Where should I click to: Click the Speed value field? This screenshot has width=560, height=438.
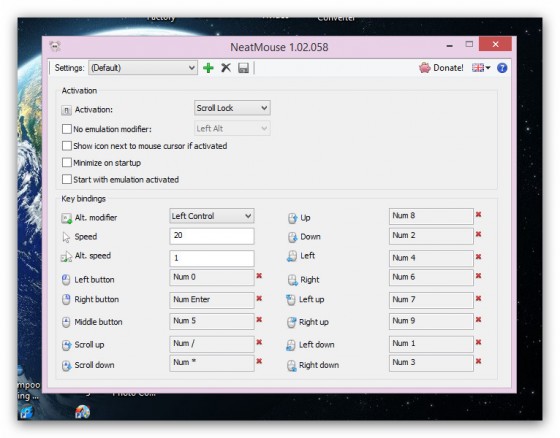tap(212, 236)
